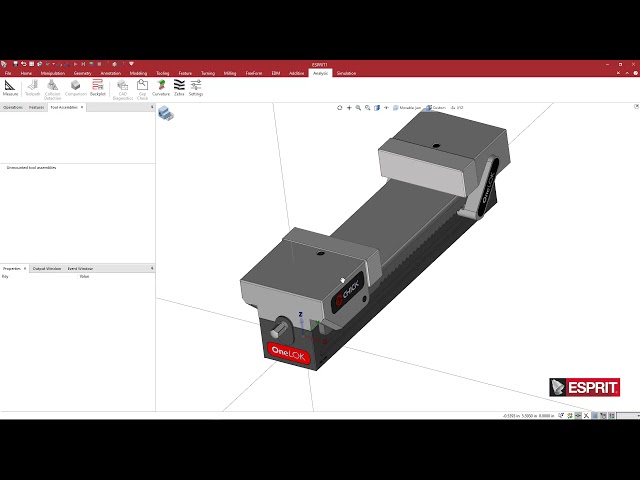The image size is (640, 480).
Task: Open the Features panel tab
Action: (36, 107)
